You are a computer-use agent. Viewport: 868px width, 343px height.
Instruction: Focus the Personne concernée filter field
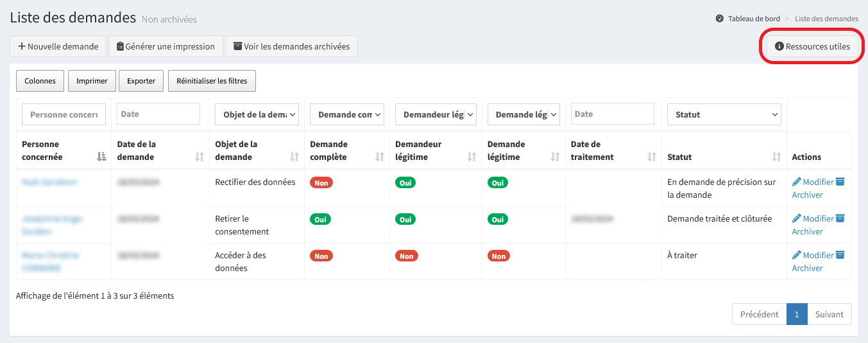(x=64, y=114)
